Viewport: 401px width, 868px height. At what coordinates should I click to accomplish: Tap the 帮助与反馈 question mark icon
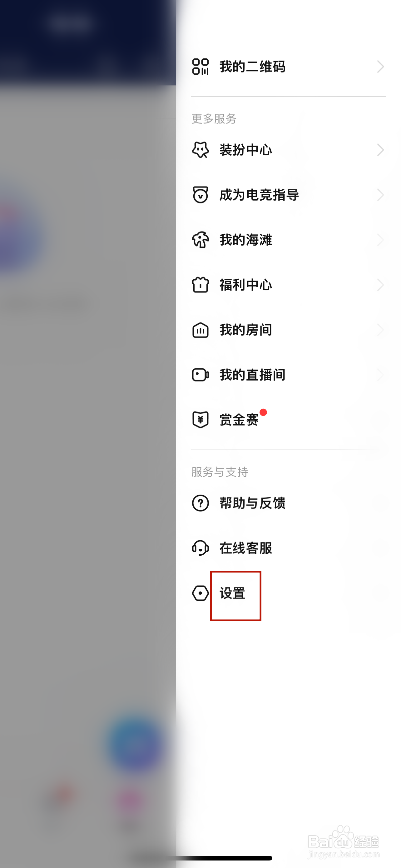tap(200, 503)
